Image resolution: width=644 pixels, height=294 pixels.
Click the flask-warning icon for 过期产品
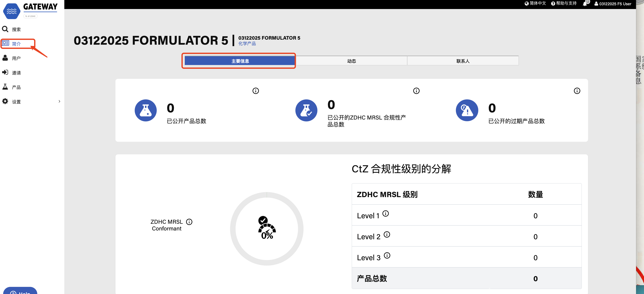[x=467, y=110]
